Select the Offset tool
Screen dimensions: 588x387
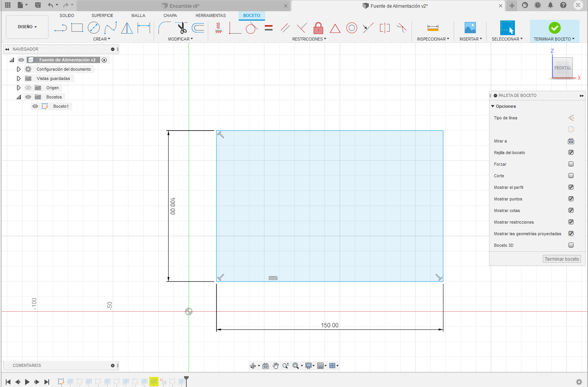click(198, 28)
